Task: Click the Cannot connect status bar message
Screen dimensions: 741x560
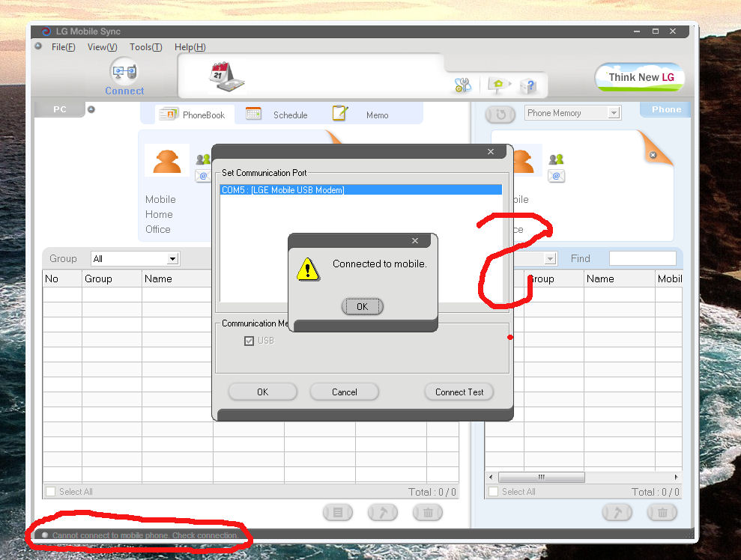Action: tap(145, 535)
